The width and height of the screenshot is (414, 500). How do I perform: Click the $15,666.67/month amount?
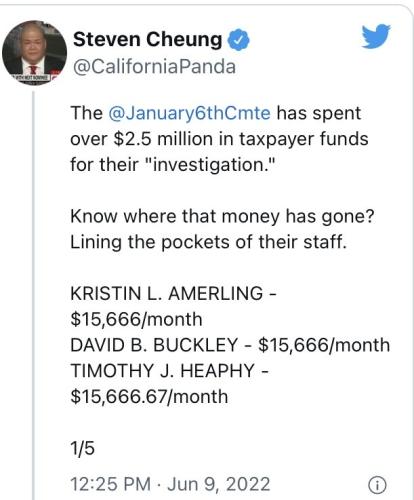click(149, 397)
